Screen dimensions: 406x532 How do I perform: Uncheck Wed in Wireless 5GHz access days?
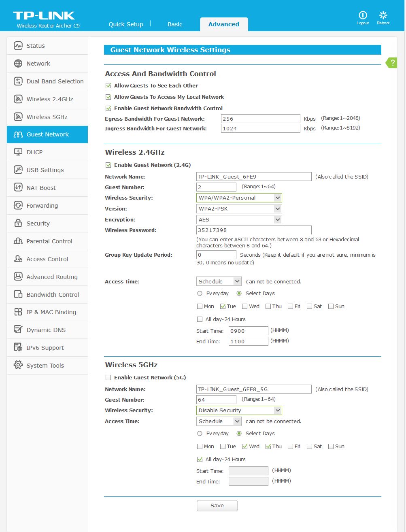point(244,447)
